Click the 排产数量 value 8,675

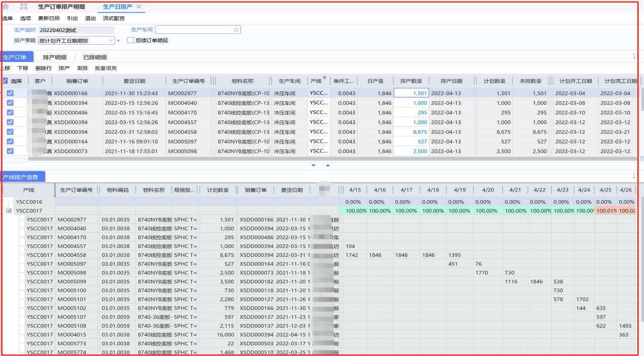(x=411, y=132)
